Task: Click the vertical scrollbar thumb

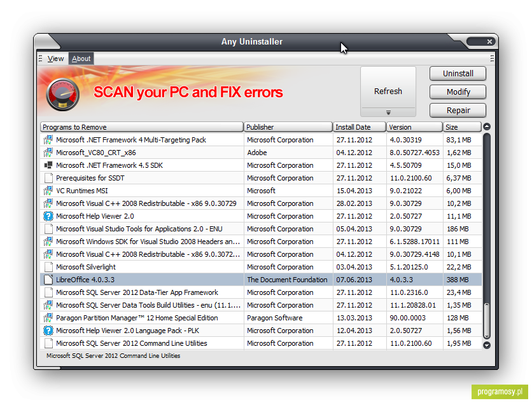Action: coord(487,320)
